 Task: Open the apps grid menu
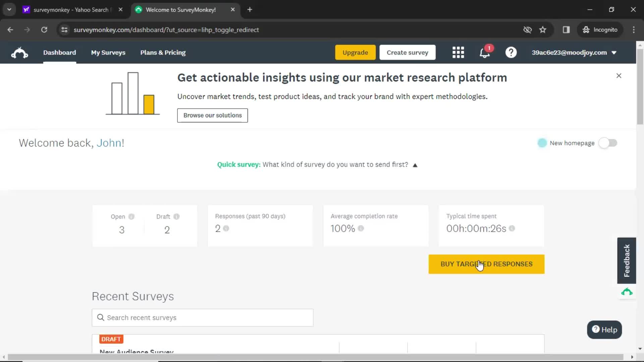click(x=458, y=52)
